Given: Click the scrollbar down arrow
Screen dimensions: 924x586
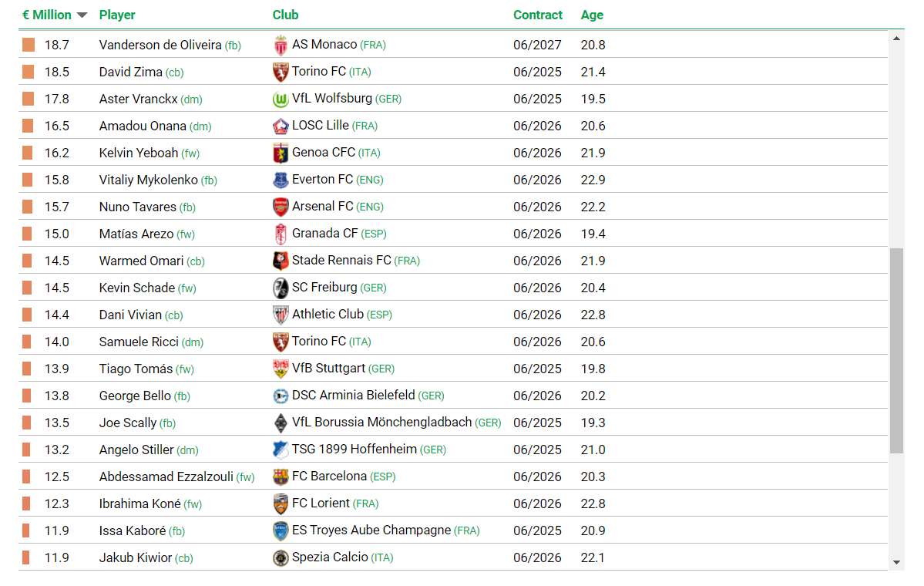Looking at the screenshot, I should (896, 562).
